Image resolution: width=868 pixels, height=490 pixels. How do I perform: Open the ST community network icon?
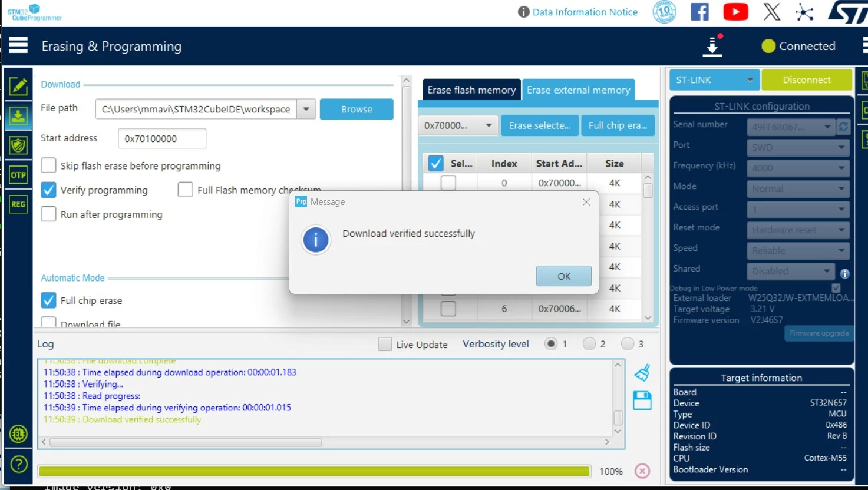[x=804, y=12]
